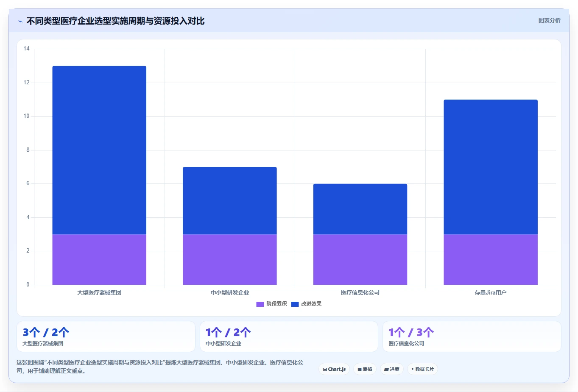Click the purple 阶段累积 segment for 存量Jira用户
The image size is (578, 392).
click(491, 259)
